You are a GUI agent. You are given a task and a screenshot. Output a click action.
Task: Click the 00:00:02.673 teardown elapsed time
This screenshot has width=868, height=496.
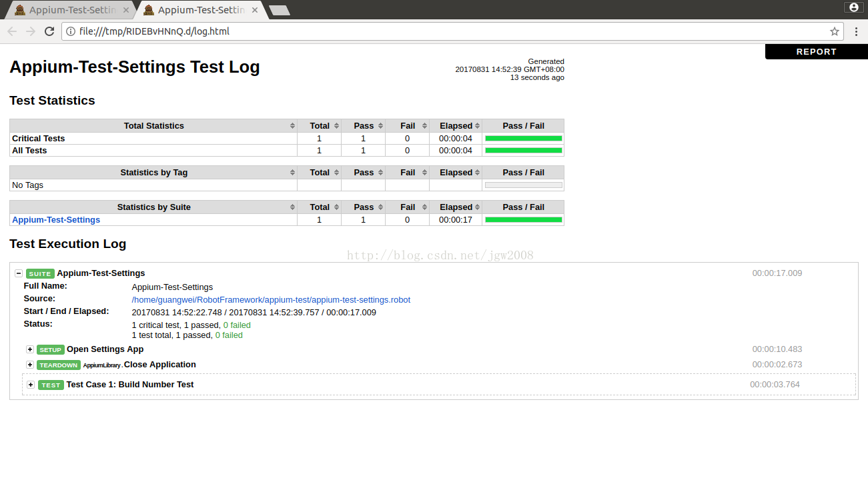[x=777, y=365]
